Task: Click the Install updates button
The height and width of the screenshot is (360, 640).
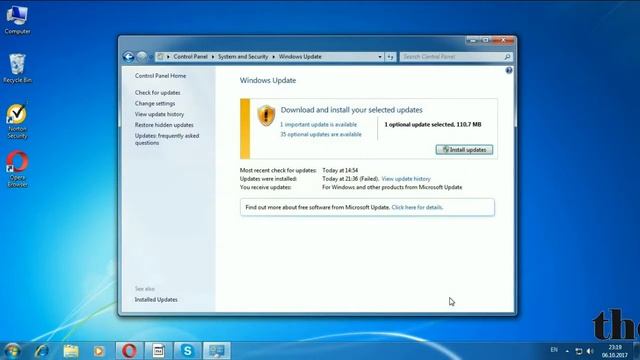Action: tap(464, 150)
